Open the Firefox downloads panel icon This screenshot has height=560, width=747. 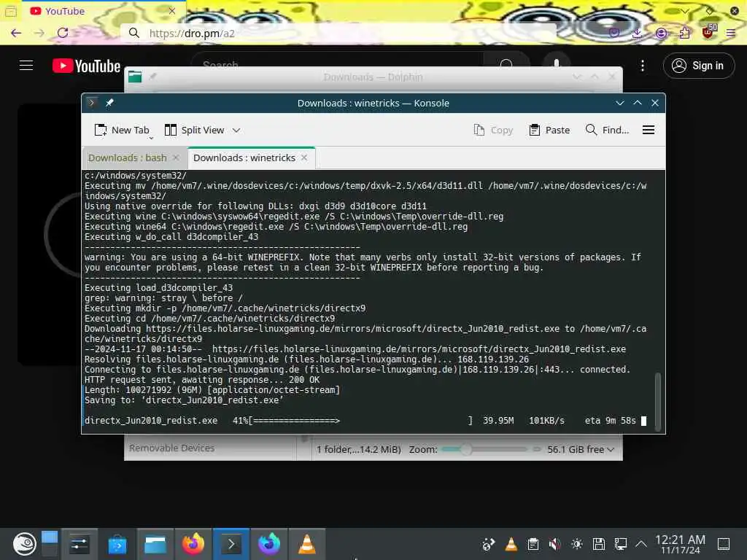[x=637, y=33]
